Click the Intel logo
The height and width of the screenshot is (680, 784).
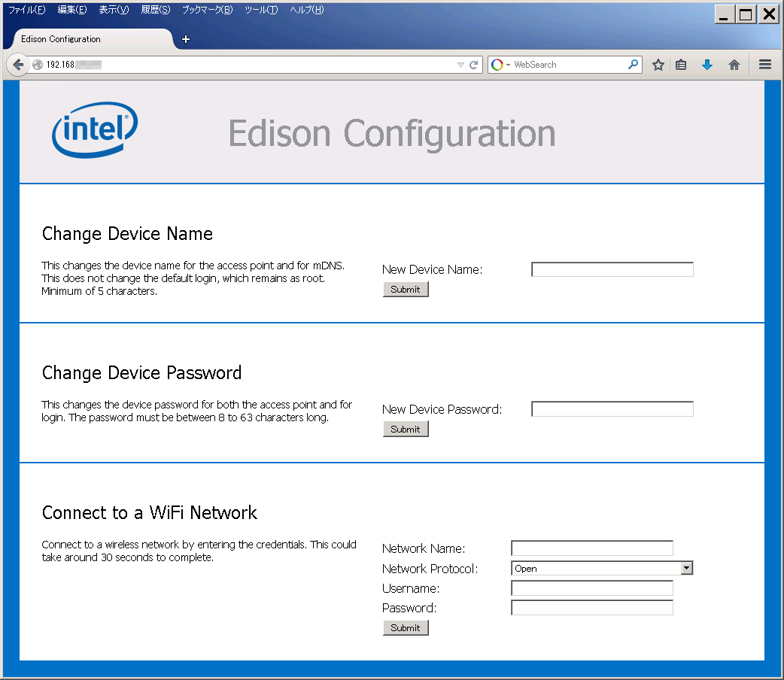[x=95, y=130]
